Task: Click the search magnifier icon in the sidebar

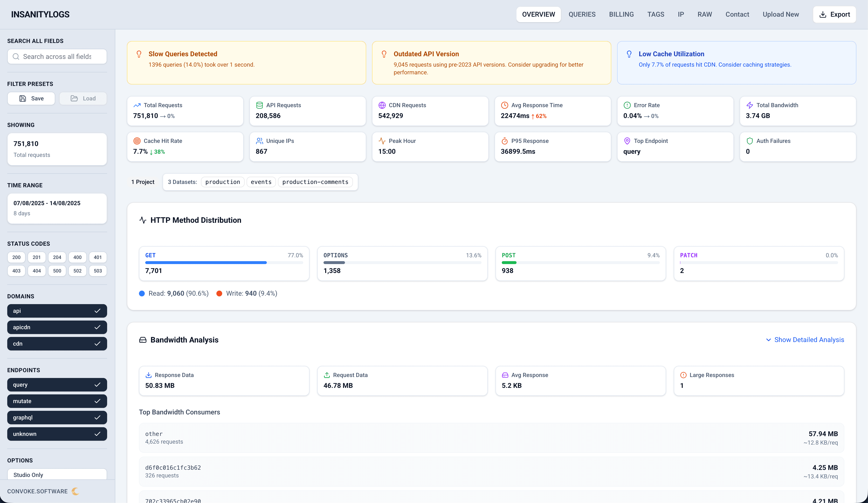Action: tap(16, 56)
